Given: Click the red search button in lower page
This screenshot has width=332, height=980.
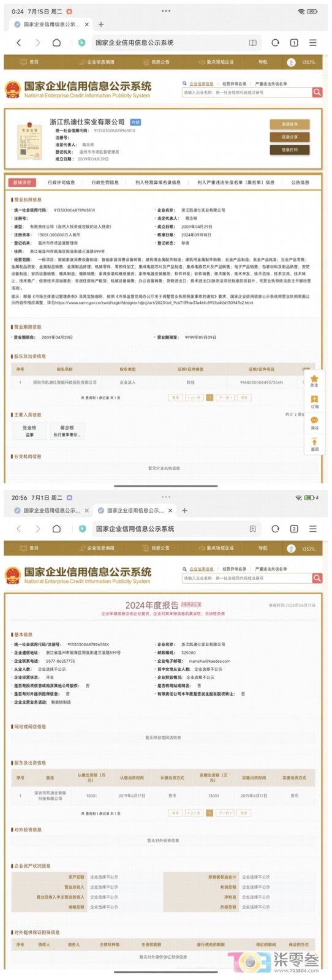Looking at the screenshot, I should coord(317,578).
